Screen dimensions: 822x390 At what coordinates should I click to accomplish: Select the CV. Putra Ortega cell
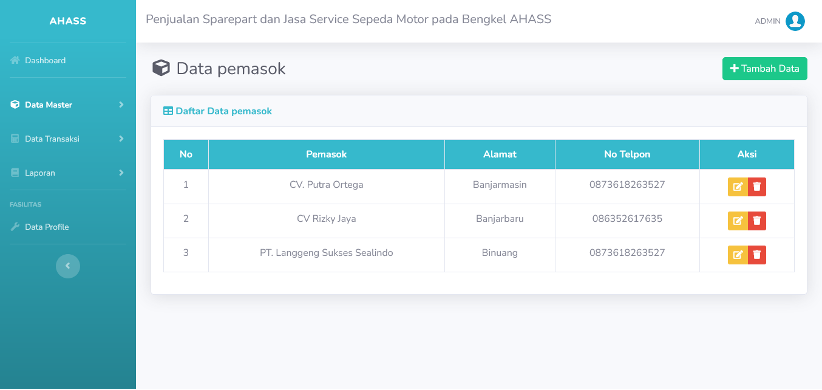pos(326,185)
